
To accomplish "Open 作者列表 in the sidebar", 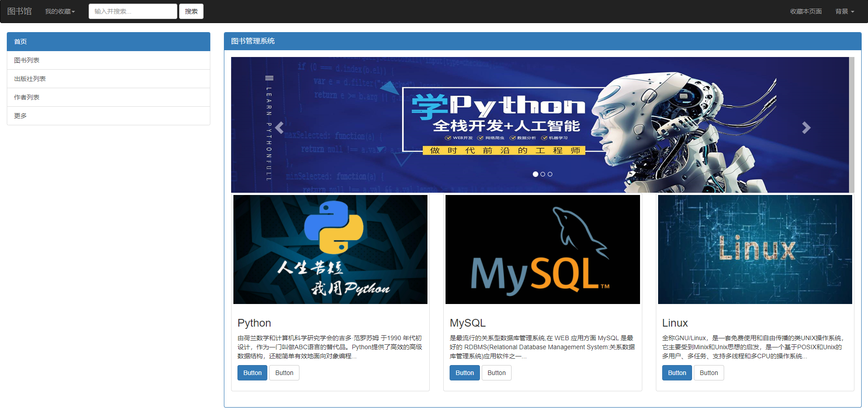I will pyautogui.click(x=109, y=97).
